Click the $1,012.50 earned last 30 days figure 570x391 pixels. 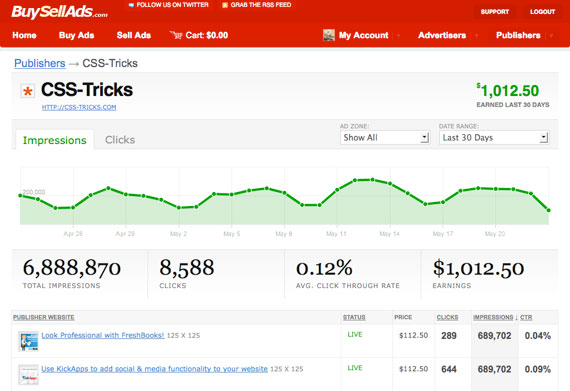click(508, 90)
